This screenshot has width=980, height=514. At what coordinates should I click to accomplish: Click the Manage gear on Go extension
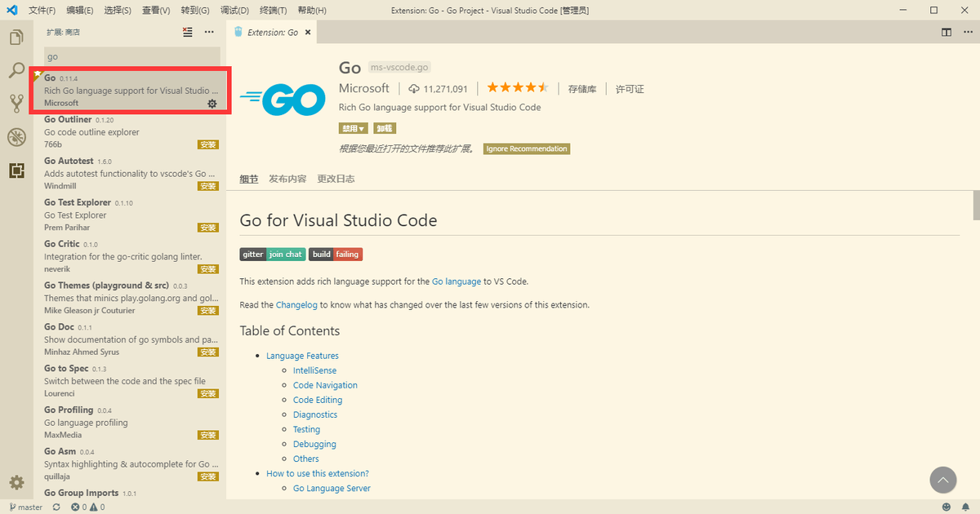pyautogui.click(x=212, y=104)
